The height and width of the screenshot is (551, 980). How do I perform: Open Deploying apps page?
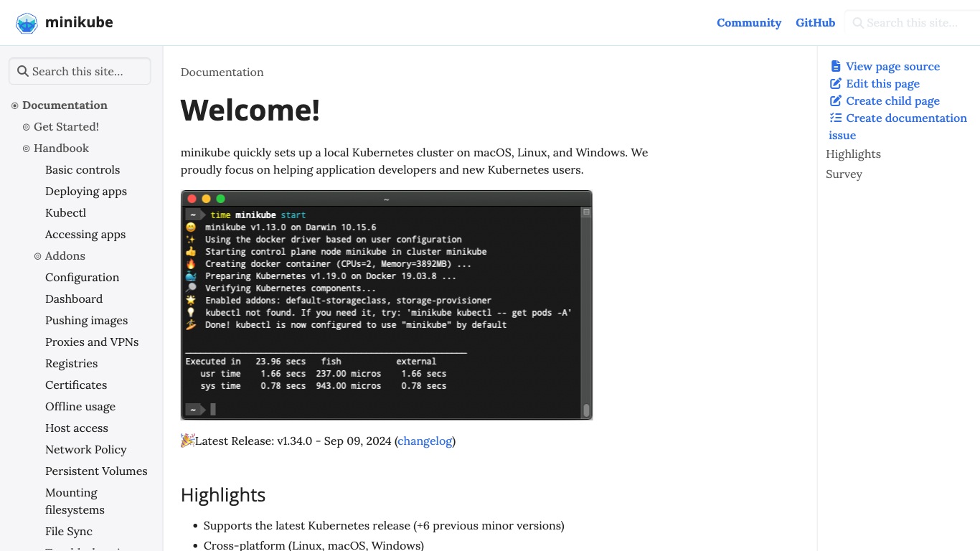(86, 191)
